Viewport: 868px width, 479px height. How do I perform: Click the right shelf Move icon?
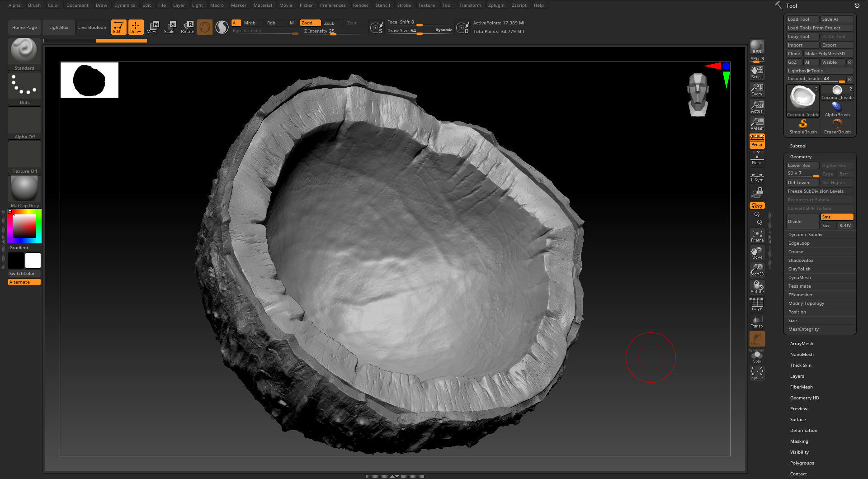click(x=757, y=253)
